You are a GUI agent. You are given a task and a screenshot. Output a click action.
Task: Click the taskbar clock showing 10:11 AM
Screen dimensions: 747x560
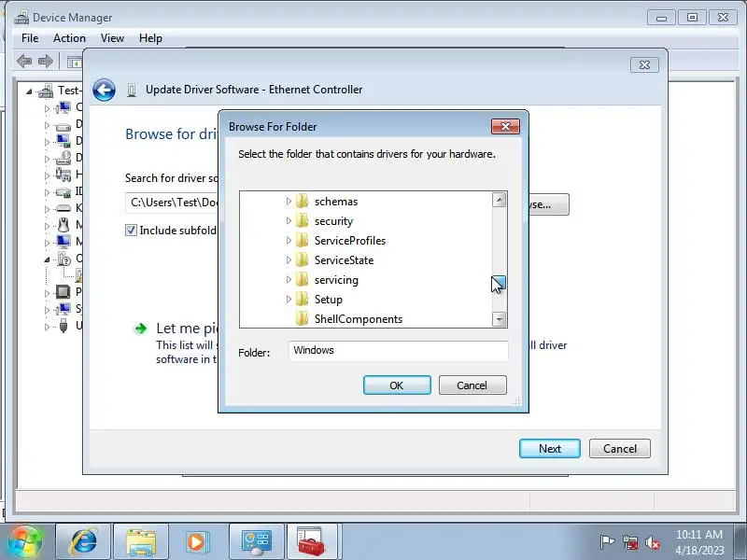699,534
